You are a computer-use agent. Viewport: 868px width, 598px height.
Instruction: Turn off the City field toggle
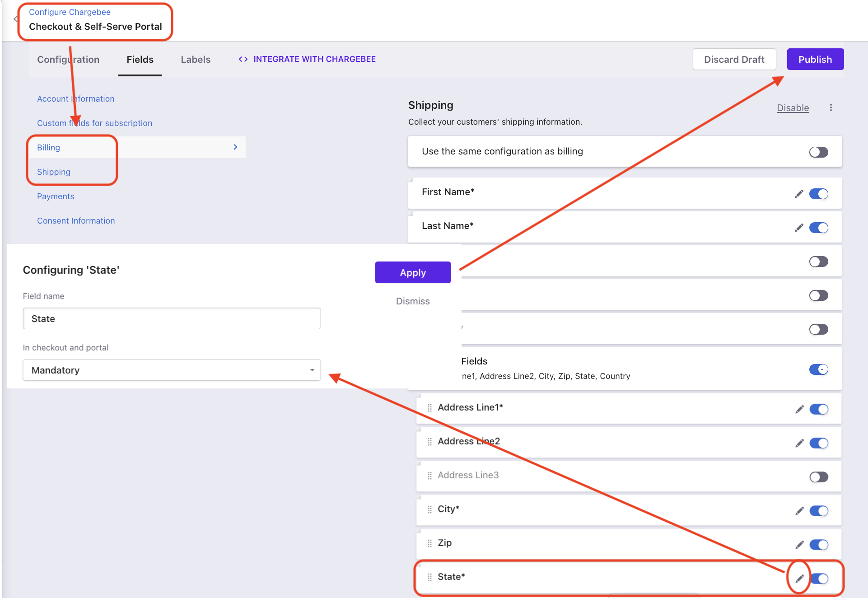point(818,511)
